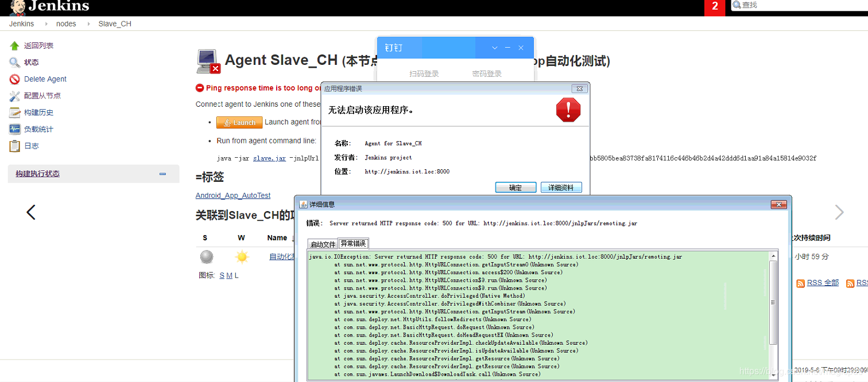Open the 构建执行状态 panel link
This screenshot has height=382, width=868.
coord(38,174)
